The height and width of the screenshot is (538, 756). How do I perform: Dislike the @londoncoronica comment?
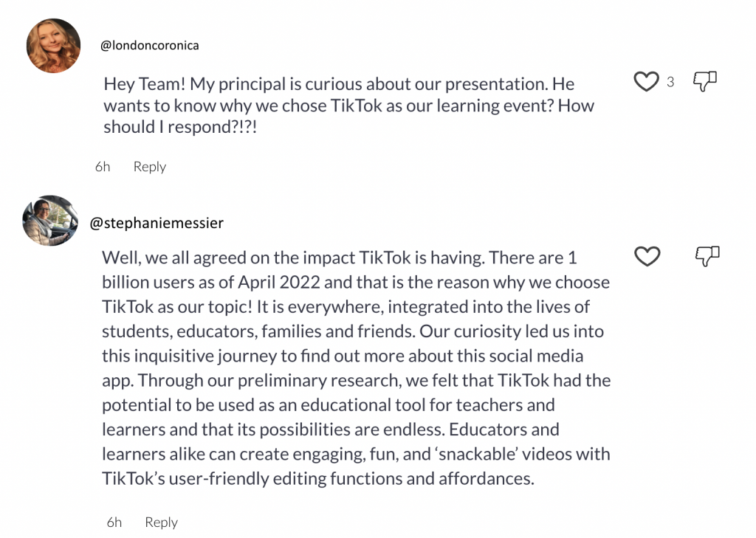(707, 82)
